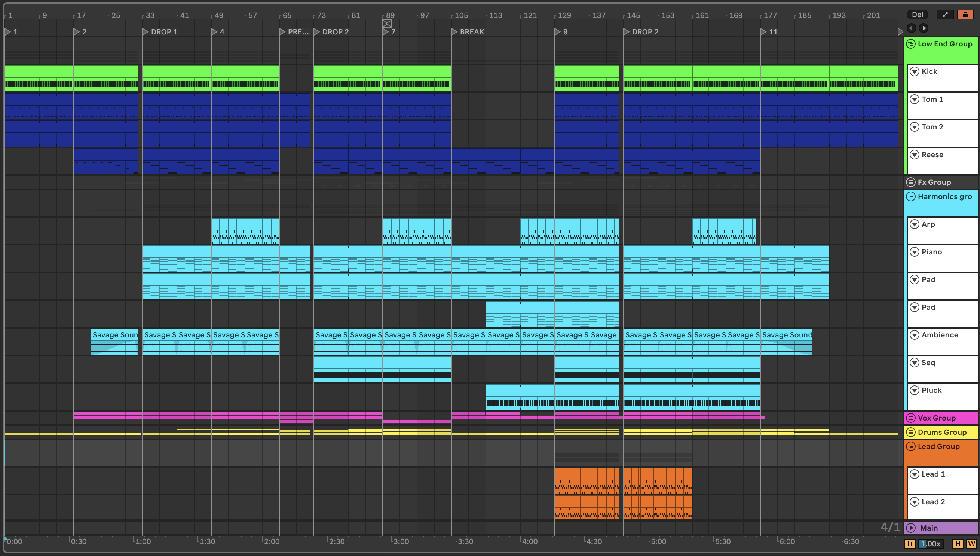Toggle optimize arrangement width W button
Image resolution: width=980 pixels, height=556 pixels.
971,543
